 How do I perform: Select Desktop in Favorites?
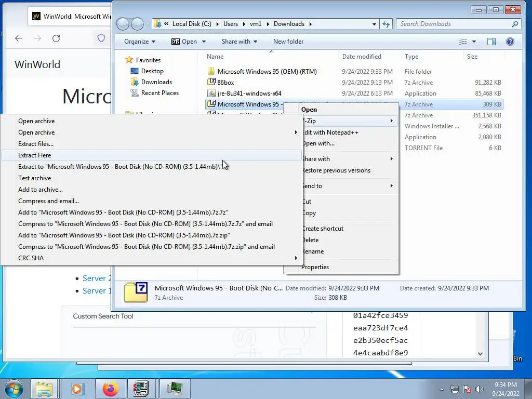152,71
